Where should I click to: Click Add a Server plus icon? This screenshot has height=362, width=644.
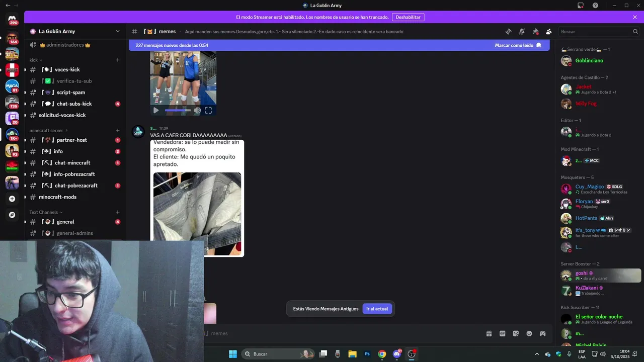click(x=12, y=199)
